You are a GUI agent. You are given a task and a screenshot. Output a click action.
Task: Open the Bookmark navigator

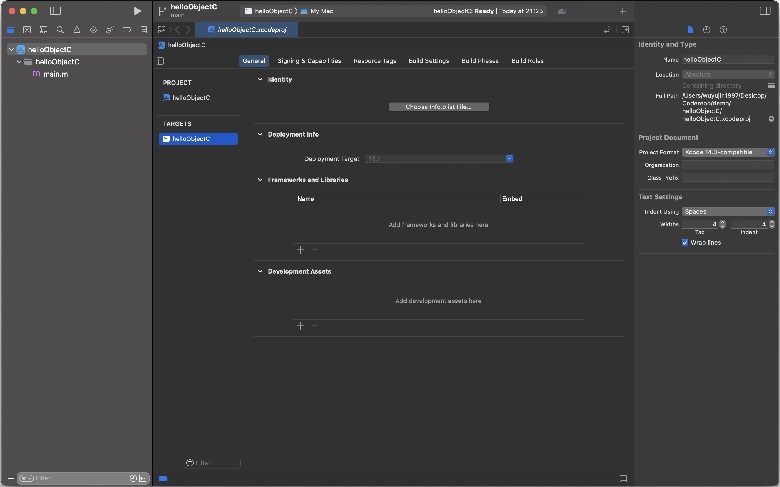click(x=43, y=30)
